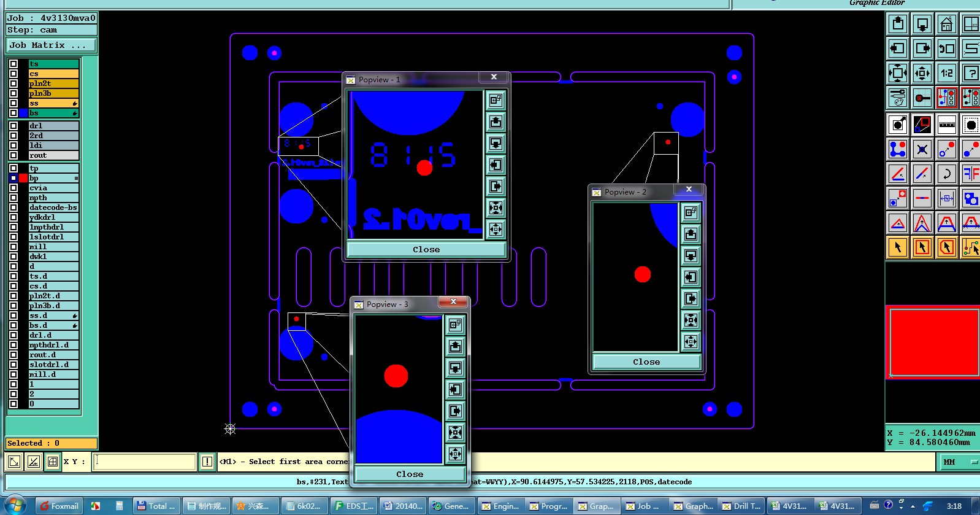Click the pan right icon

[x=922, y=48]
